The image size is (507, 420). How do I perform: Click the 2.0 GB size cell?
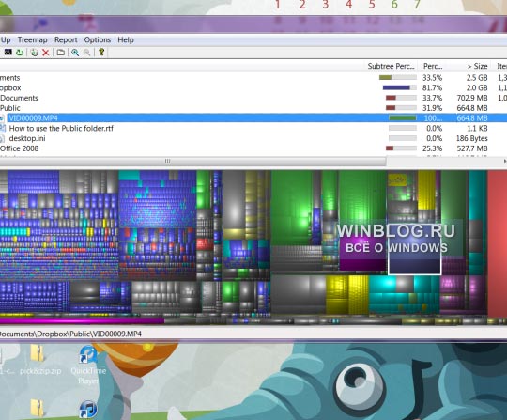click(477, 88)
